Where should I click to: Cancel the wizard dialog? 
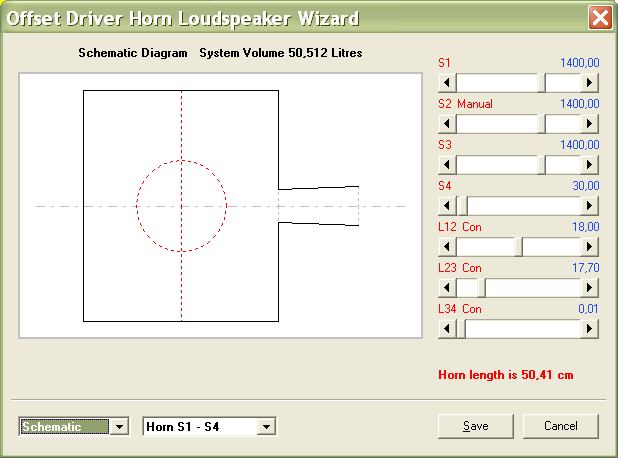point(560,426)
